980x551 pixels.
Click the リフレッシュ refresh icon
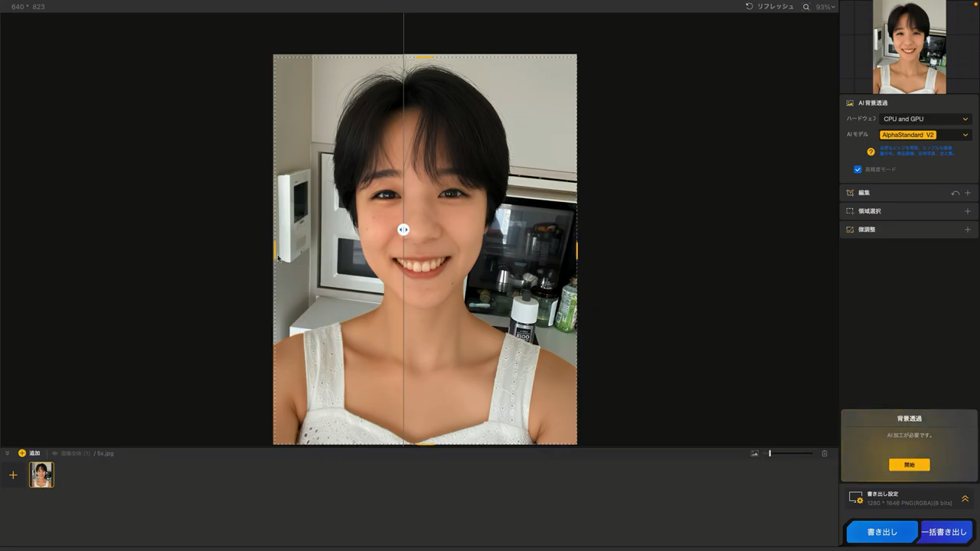750,7
